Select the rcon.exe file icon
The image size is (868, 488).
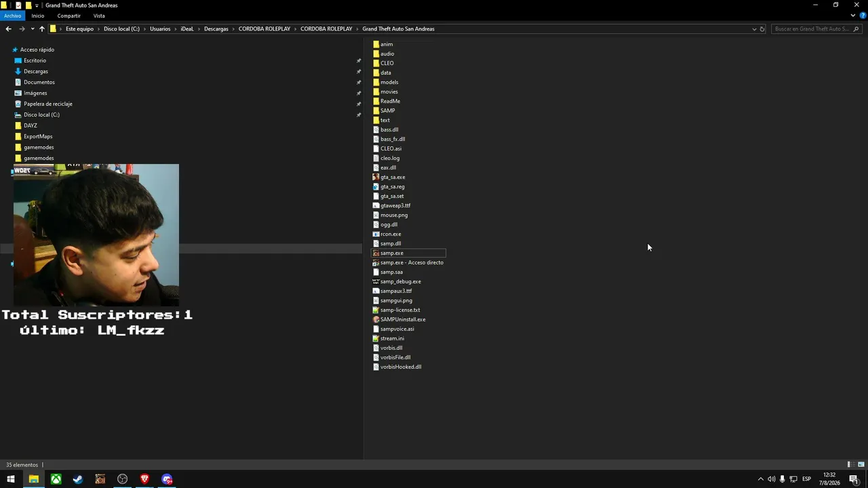point(376,234)
